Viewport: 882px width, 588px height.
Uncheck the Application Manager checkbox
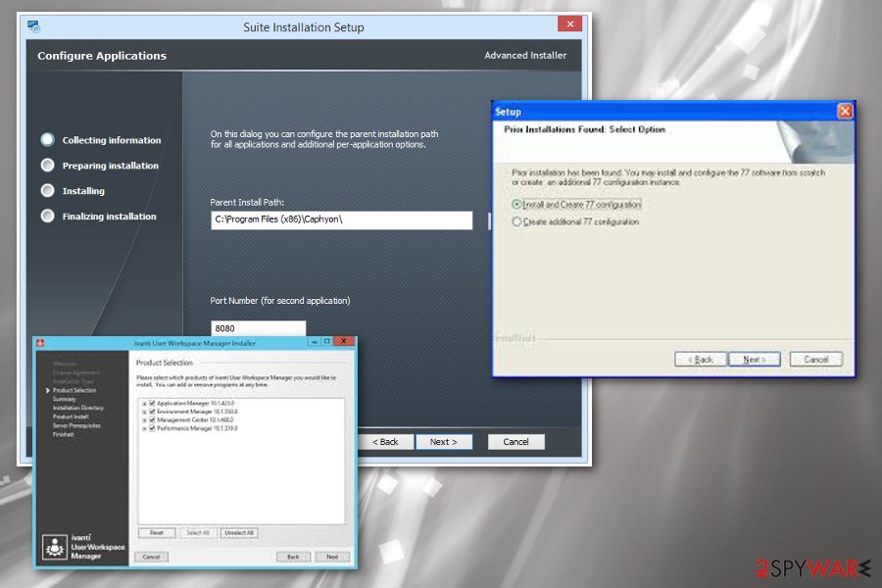tap(152, 404)
